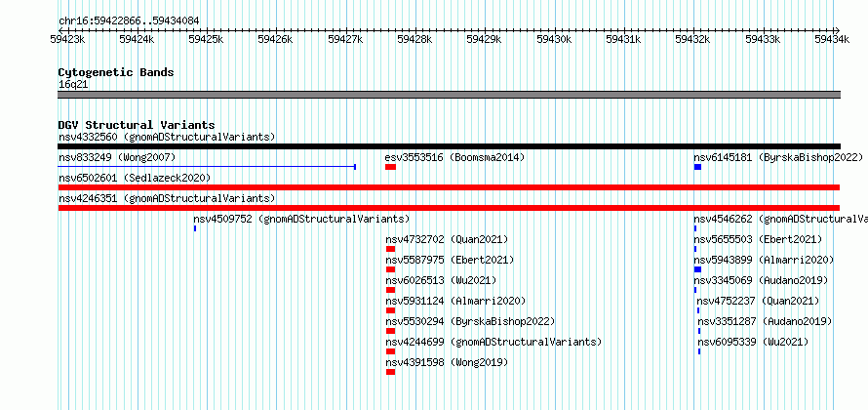This screenshot has width=868, height=410.
Task: Click red block under nsv5587975
Action: click(x=391, y=269)
